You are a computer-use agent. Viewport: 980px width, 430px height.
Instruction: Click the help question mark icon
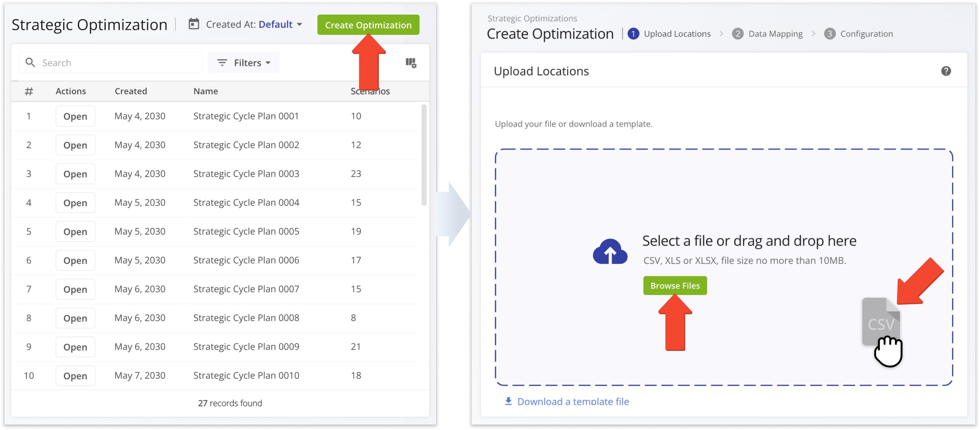click(x=946, y=71)
